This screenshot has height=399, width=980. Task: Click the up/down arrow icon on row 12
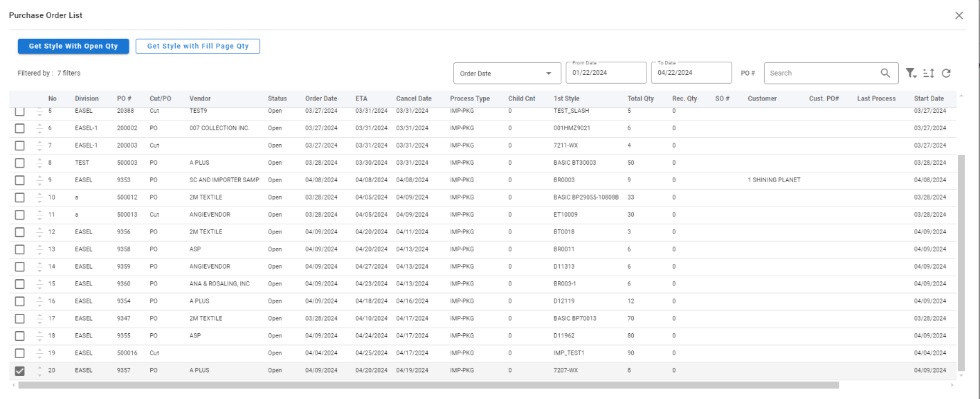tap(39, 232)
